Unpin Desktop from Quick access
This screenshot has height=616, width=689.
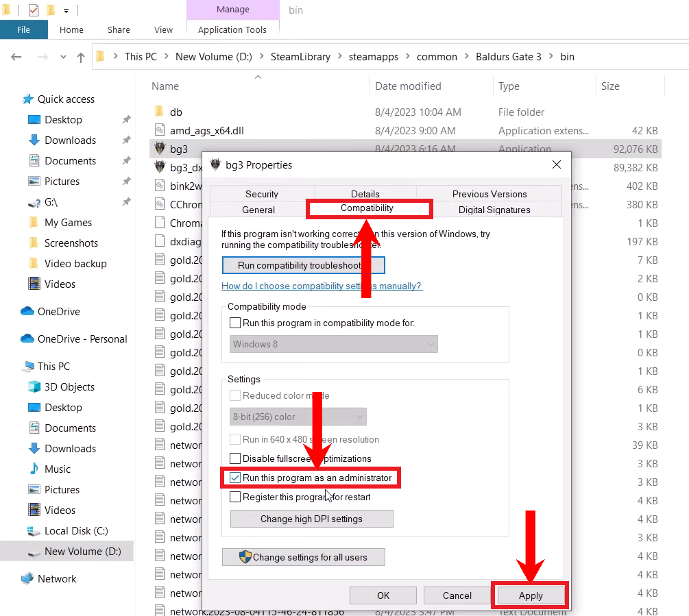(x=127, y=119)
